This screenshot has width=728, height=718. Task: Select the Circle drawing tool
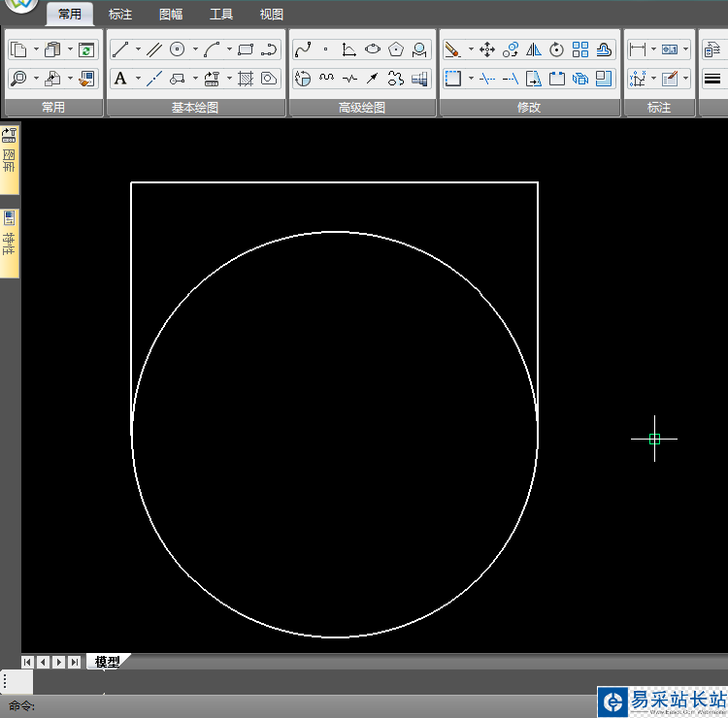click(177, 49)
